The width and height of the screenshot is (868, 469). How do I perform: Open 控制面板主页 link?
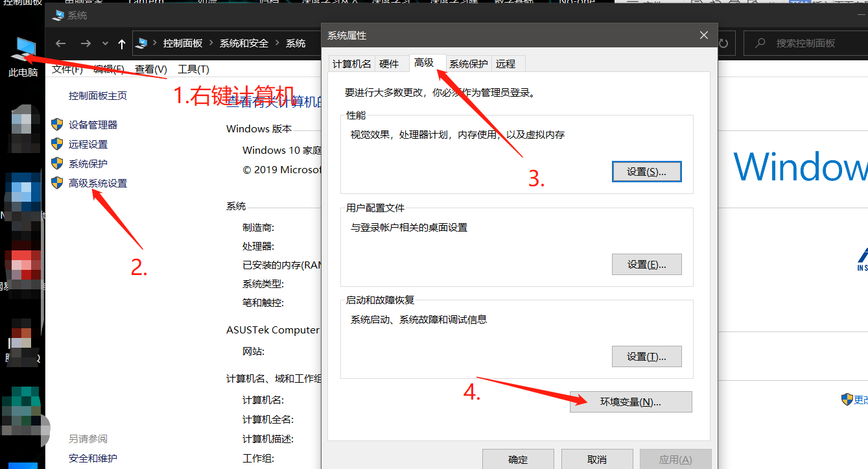(x=98, y=96)
